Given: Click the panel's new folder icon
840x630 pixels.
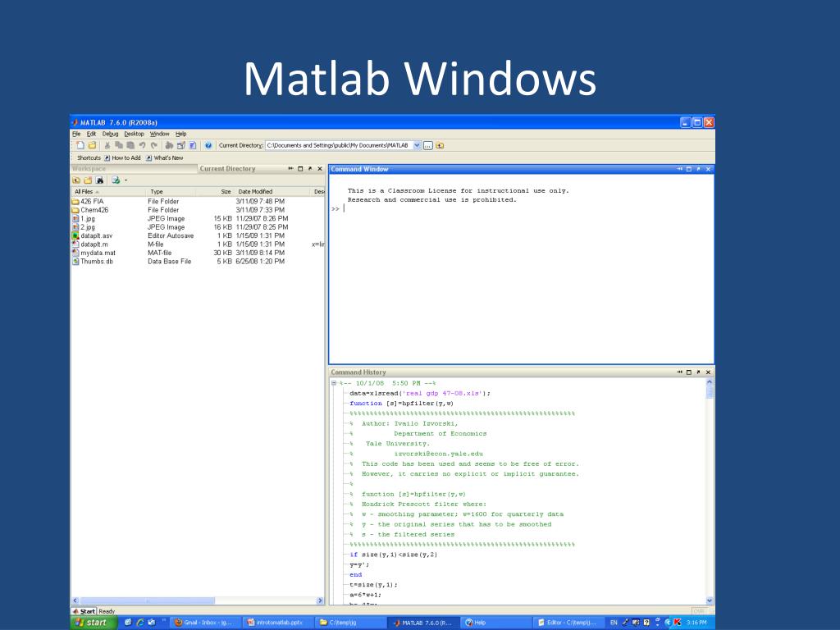Looking at the screenshot, I should tap(88, 180).
